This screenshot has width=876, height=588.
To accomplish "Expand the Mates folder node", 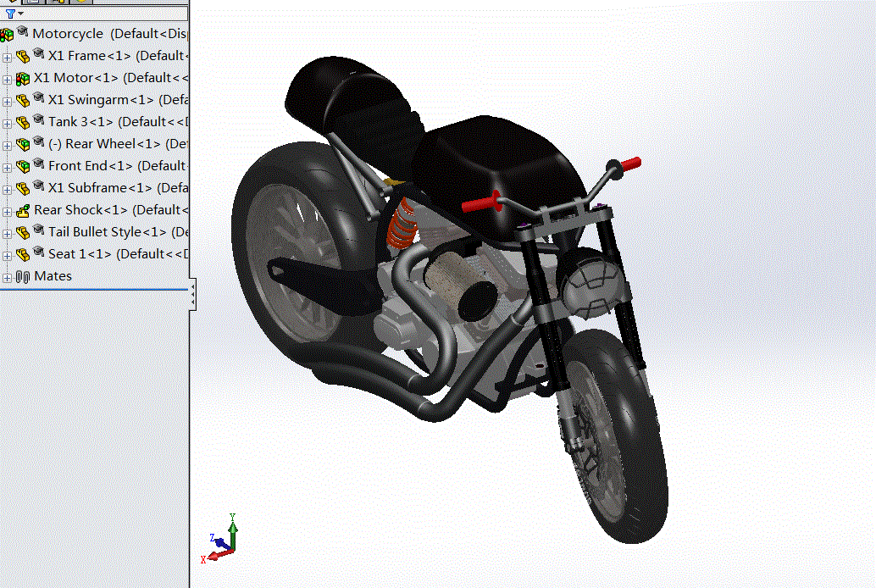I will pos(7,278).
